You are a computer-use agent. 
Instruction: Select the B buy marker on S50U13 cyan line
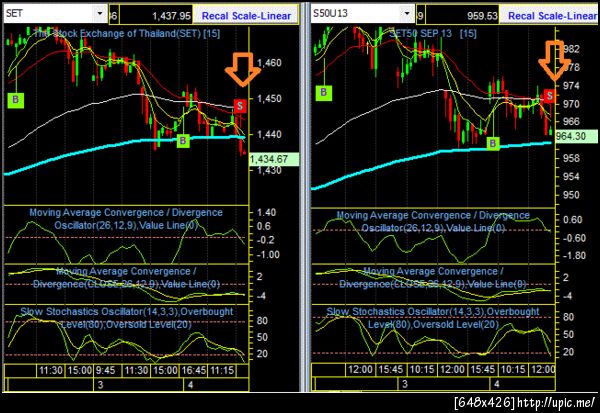[493, 143]
